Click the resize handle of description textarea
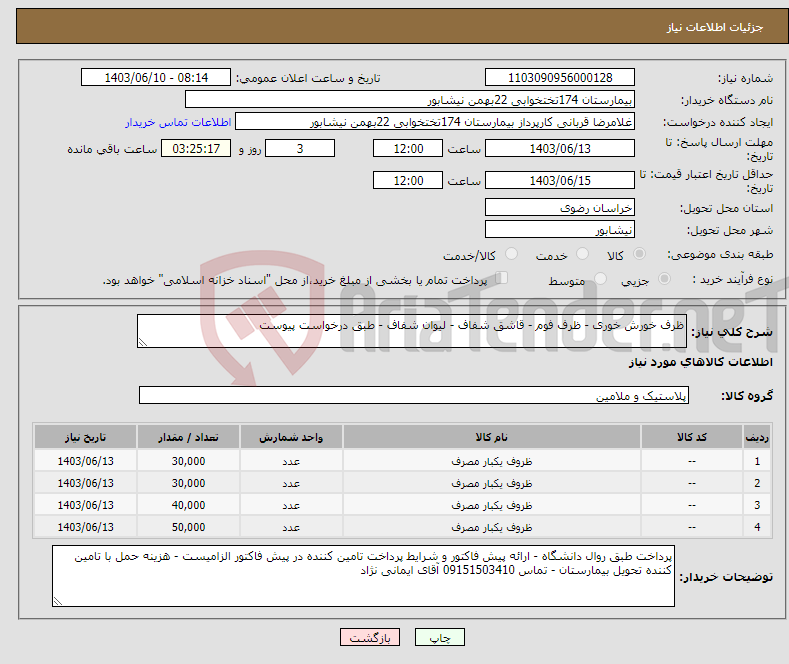 (143, 343)
